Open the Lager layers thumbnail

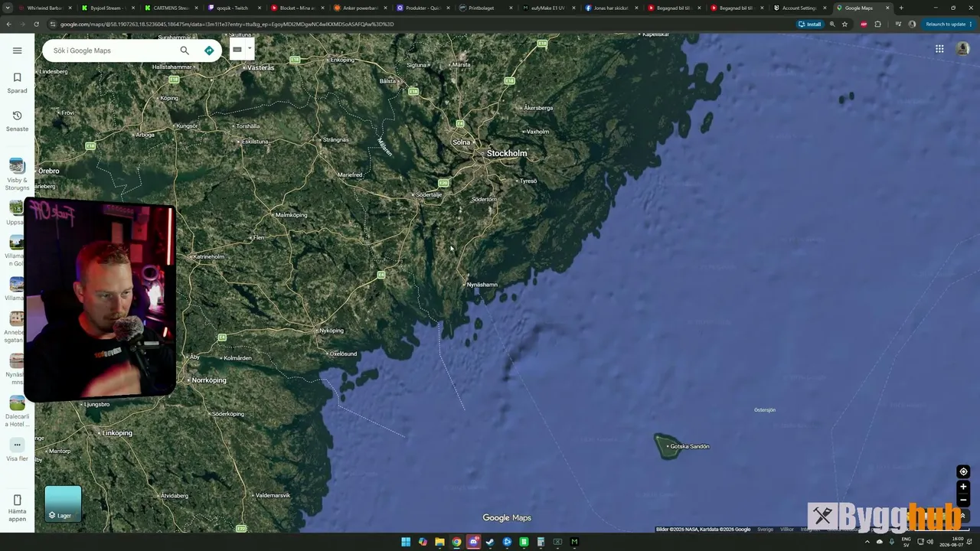(63, 504)
